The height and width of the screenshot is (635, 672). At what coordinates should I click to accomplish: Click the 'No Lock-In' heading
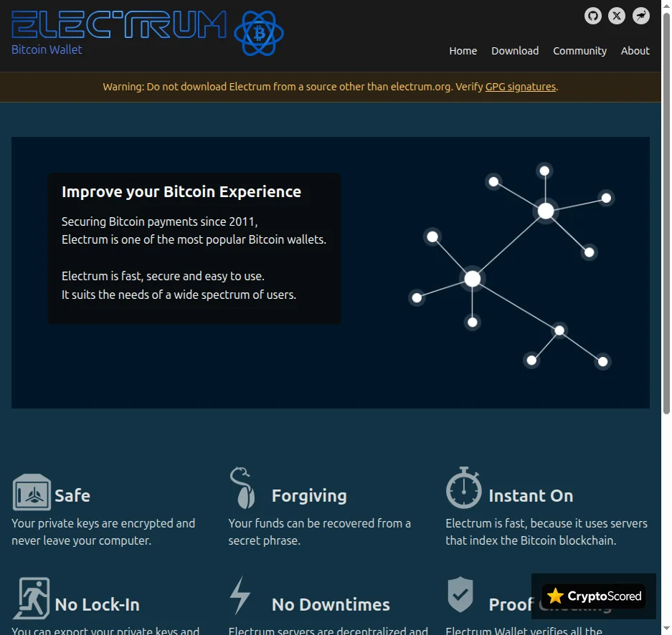pyautogui.click(x=98, y=605)
